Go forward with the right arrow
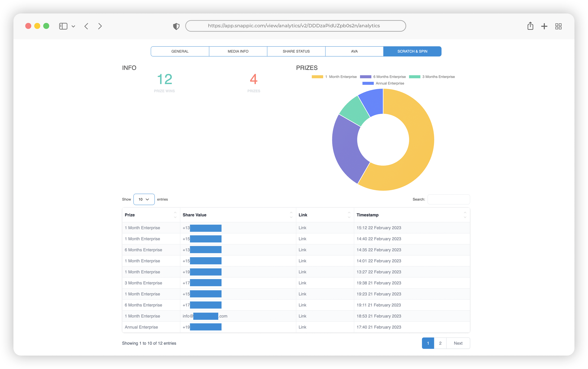Image resolution: width=588 pixels, height=369 pixels. click(100, 26)
